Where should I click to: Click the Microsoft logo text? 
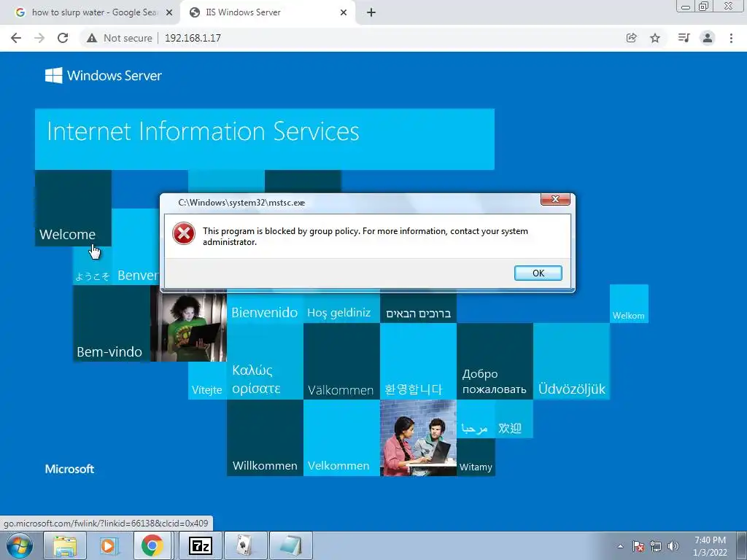69,469
